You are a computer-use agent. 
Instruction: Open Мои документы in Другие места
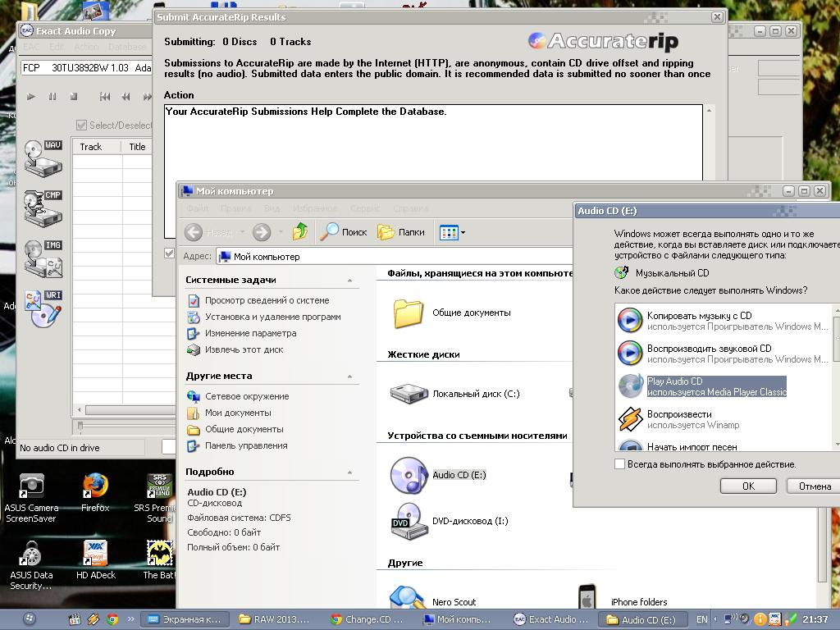point(238,413)
